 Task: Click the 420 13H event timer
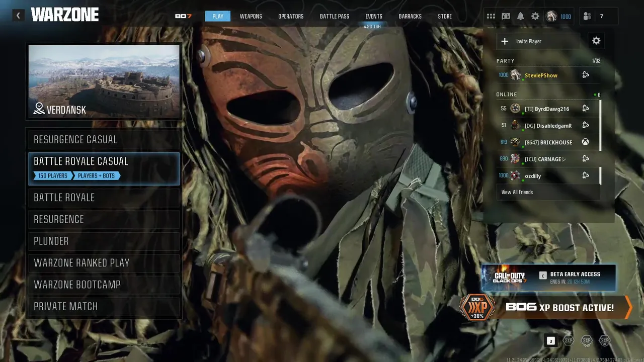pos(373,27)
